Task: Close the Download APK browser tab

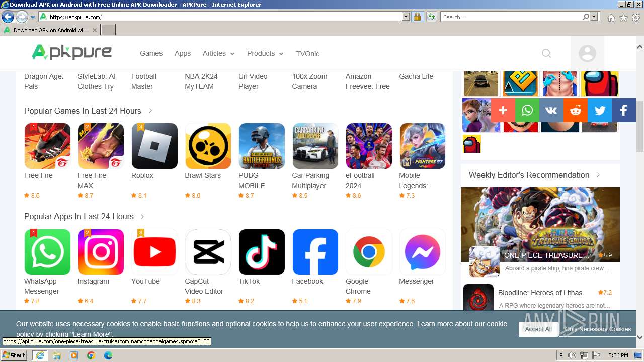Action: [95, 30]
